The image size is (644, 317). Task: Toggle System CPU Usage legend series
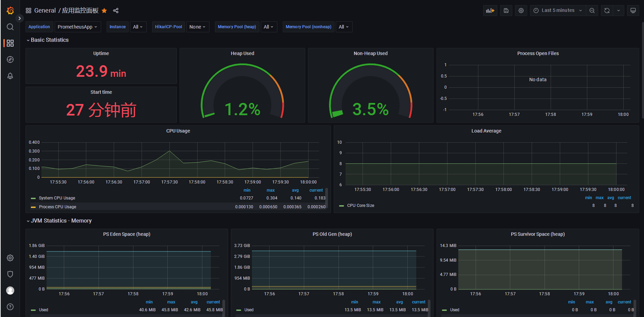click(x=57, y=198)
